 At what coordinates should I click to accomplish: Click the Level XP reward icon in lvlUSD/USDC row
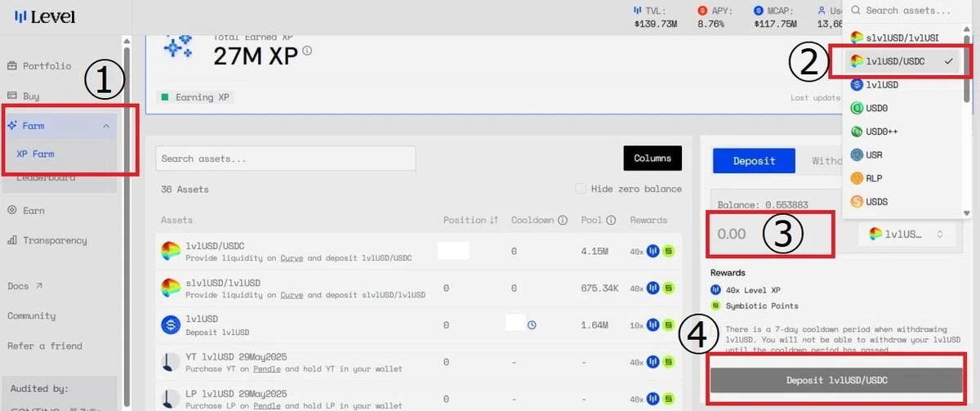(x=654, y=251)
